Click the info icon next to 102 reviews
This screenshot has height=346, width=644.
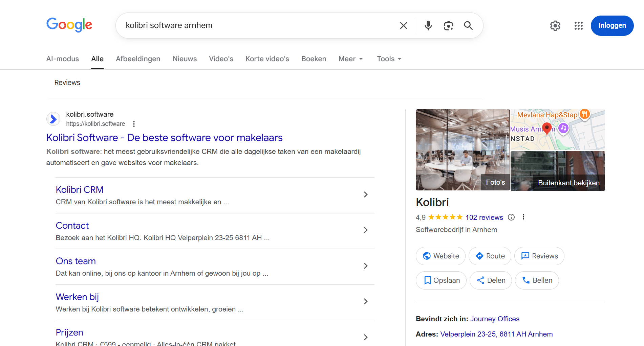(511, 217)
